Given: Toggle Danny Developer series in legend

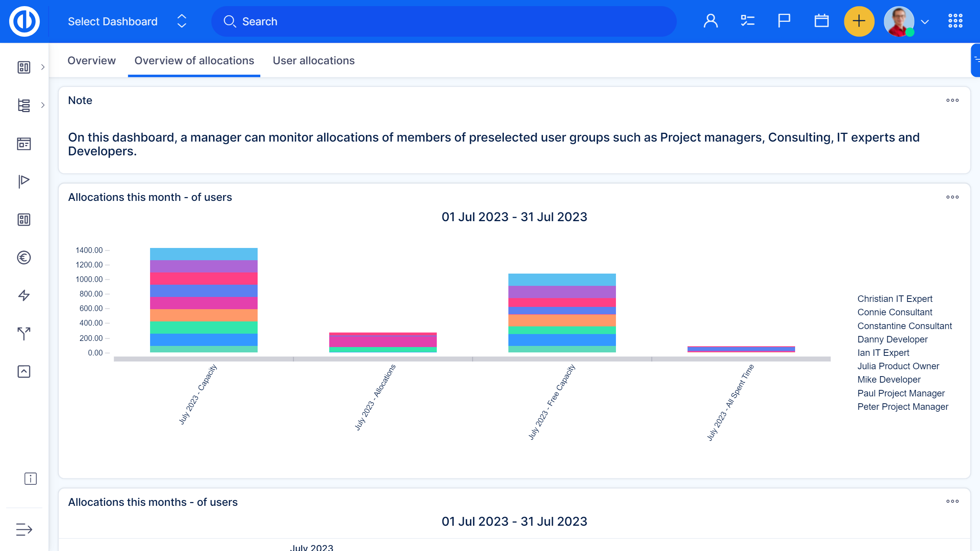Looking at the screenshot, I should click(x=892, y=339).
